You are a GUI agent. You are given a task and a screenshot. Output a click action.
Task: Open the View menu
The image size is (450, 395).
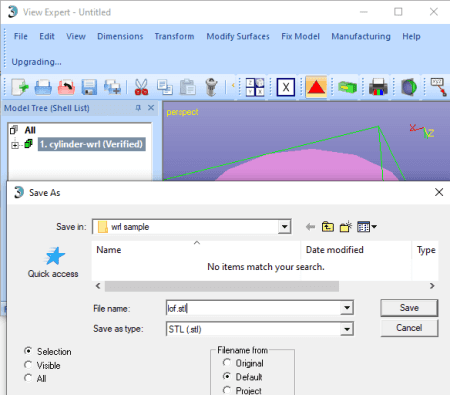(x=76, y=36)
